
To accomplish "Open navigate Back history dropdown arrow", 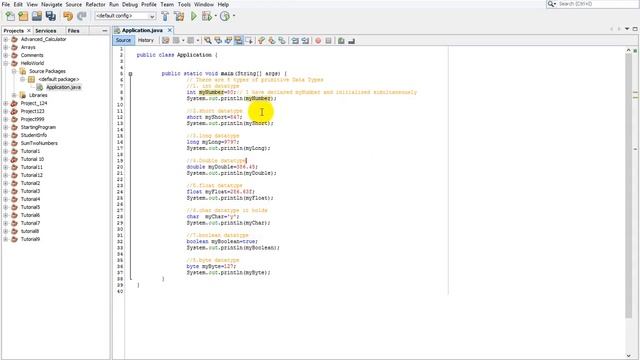I will pyautogui.click(x=183, y=40).
